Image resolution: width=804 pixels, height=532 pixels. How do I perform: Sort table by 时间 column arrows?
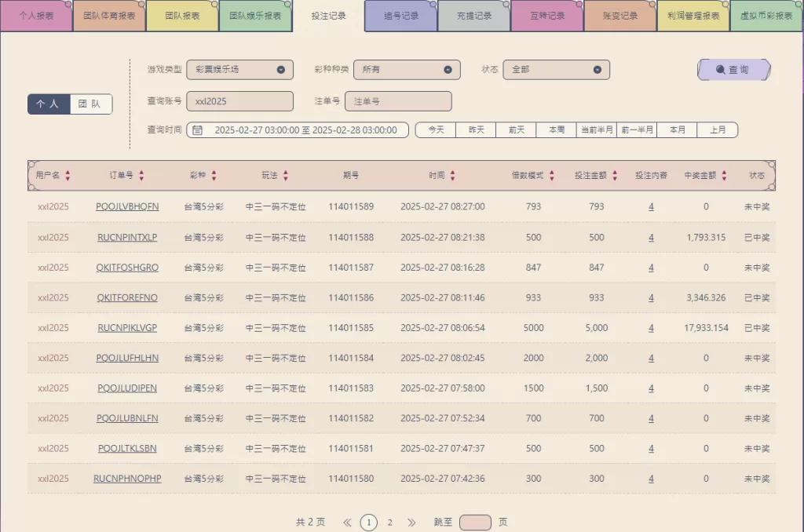coord(452,175)
